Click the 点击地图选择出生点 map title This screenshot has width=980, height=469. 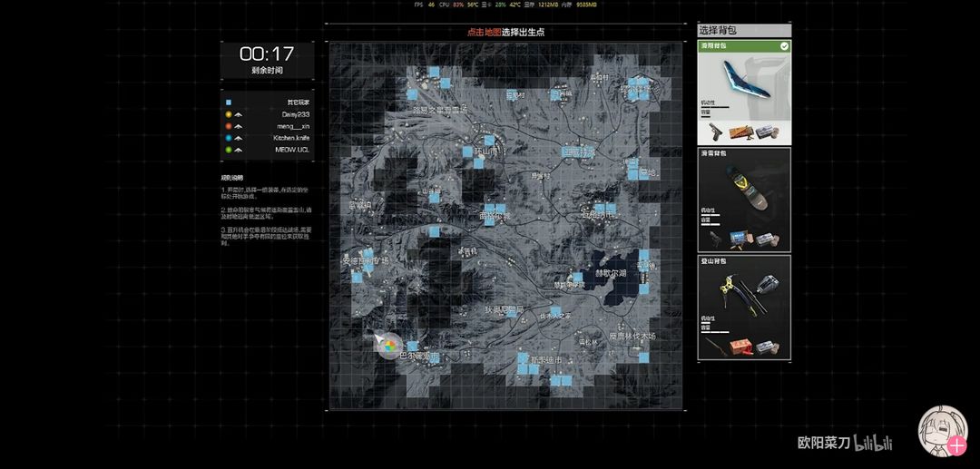[505, 32]
